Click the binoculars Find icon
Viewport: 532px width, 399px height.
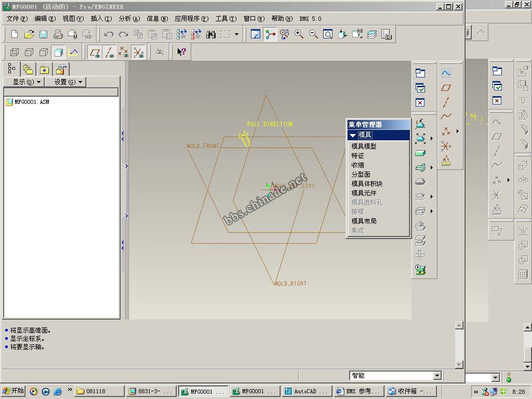(x=211, y=34)
